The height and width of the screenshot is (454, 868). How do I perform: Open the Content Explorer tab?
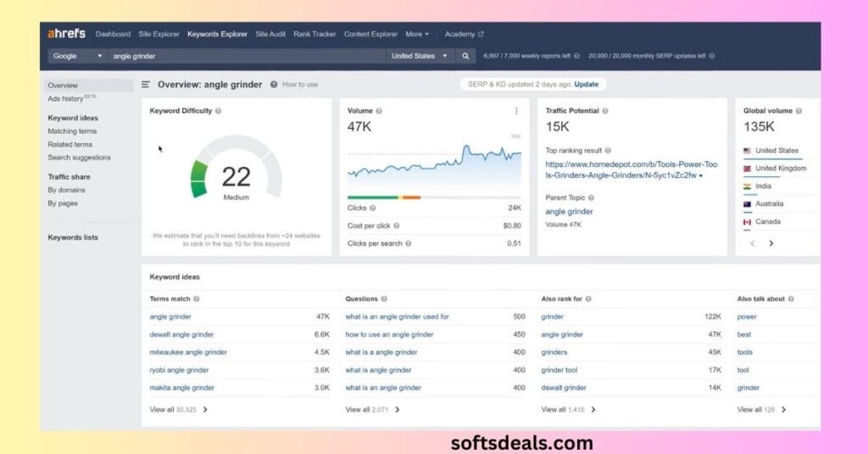pyautogui.click(x=370, y=34)
